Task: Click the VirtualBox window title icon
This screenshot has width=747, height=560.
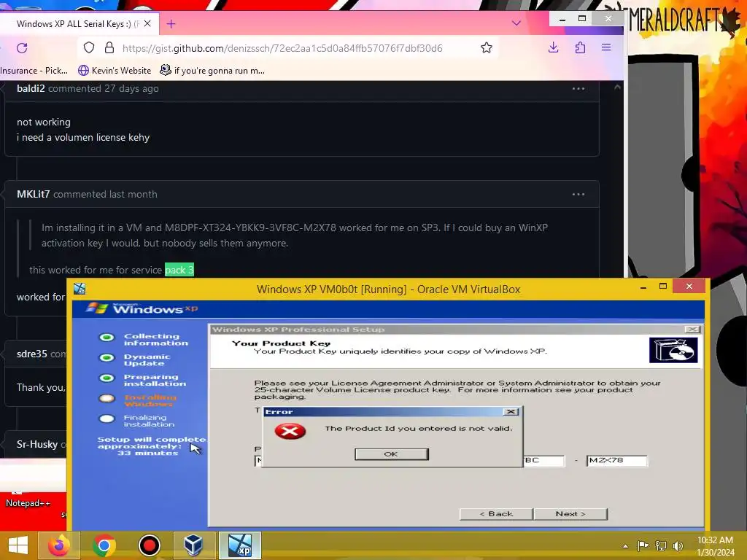Action: 80,289
